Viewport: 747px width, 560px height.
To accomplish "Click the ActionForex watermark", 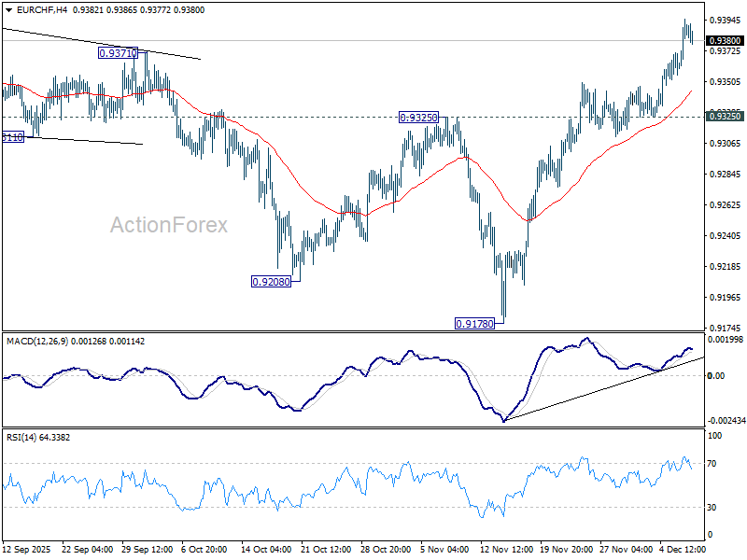I will [x=169, y=225].
